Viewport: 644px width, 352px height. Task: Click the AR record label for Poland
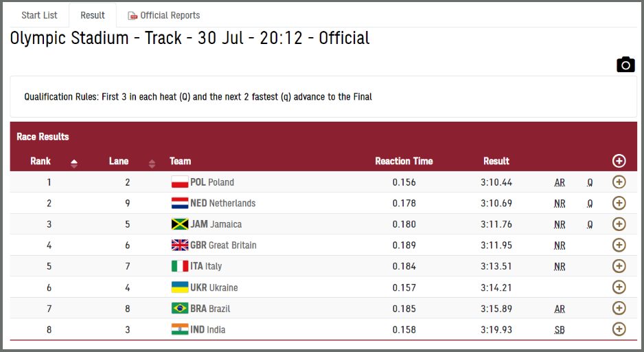[560, 183]
